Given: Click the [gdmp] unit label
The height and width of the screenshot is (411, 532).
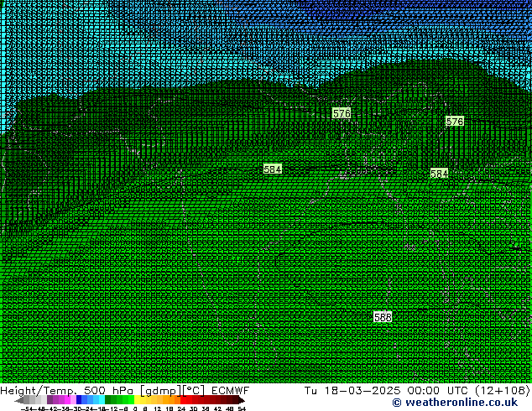Looking at the screenshot, I should pyautogui.click(x=161, y=391).
